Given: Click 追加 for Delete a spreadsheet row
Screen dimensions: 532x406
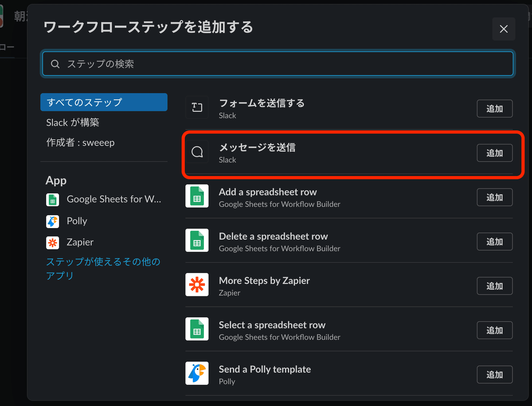Looking at the screenshot, I should (x=495, y=242).
